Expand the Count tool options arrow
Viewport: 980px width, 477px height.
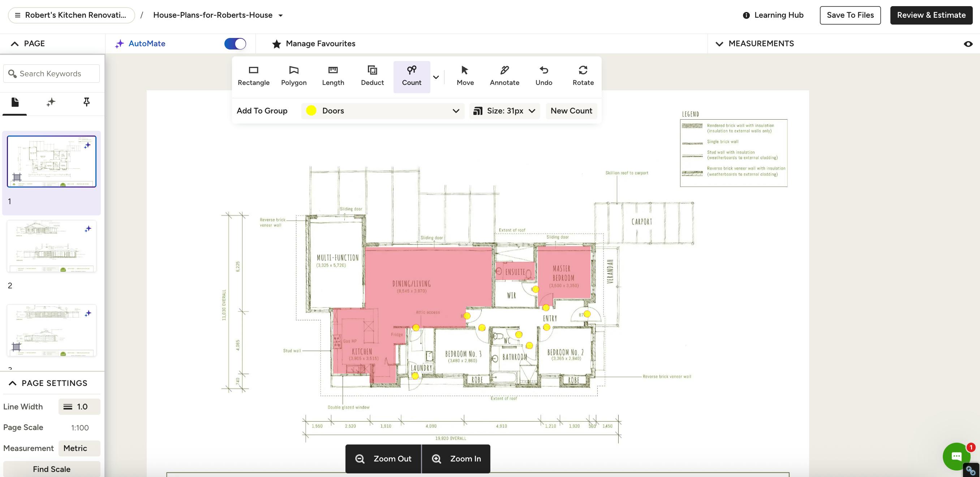pyautogui.click(x=436, y=77)
